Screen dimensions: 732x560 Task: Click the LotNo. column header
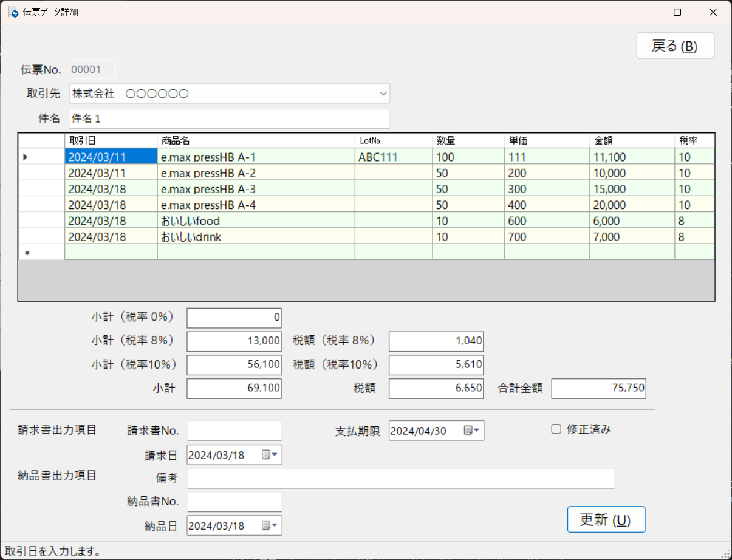point(394,141)
